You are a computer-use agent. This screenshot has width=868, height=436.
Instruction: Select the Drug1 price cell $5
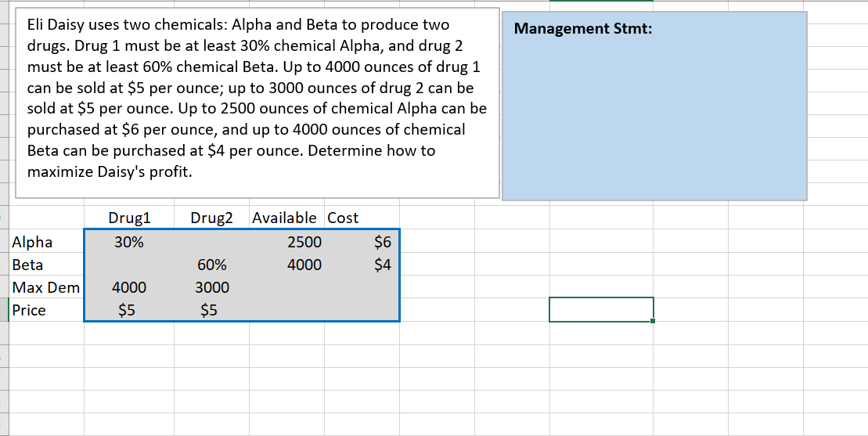tap(129, 310)
